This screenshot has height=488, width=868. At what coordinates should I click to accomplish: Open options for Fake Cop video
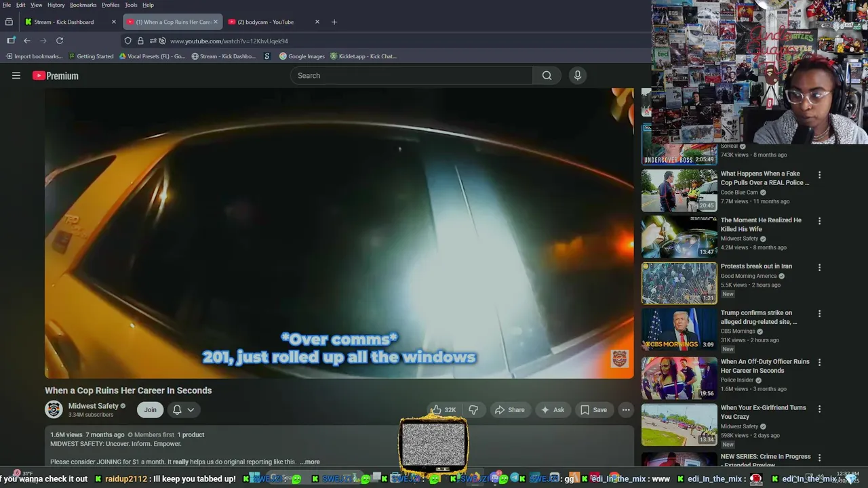tap(819, 175)
